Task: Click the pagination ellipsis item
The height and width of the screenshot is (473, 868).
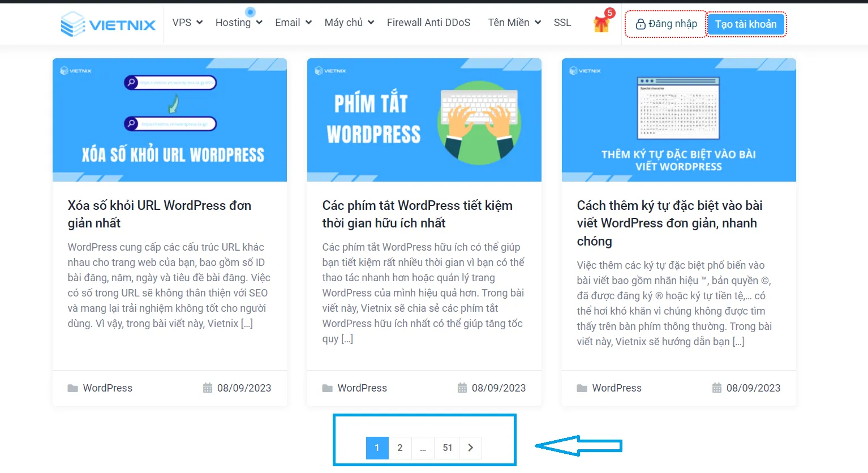Action: [423, 448]
